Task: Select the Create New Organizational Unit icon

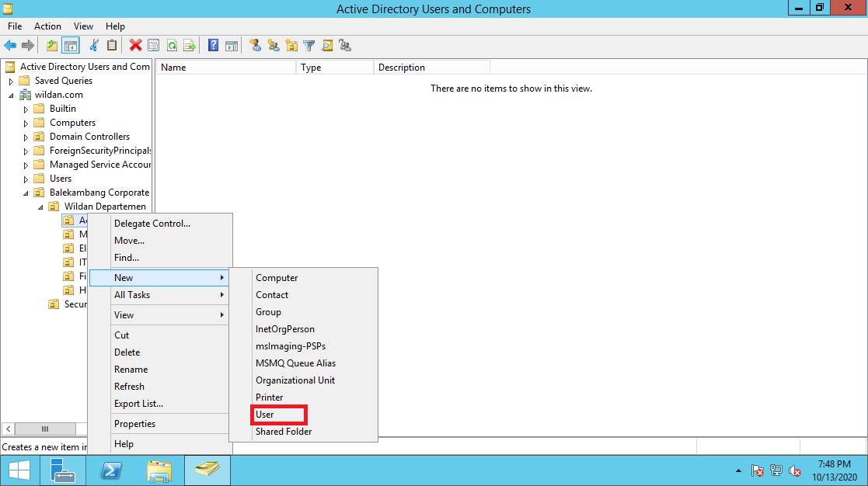Action: (291, 45)
